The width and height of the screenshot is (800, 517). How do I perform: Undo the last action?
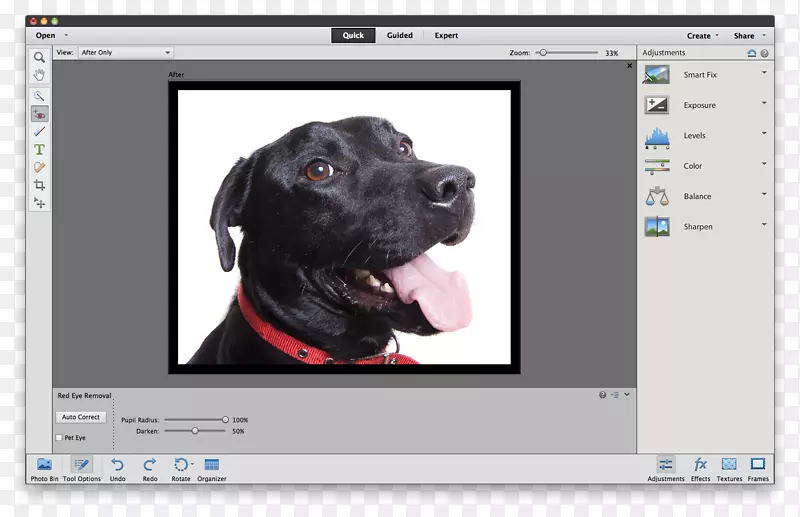(117, 469)
